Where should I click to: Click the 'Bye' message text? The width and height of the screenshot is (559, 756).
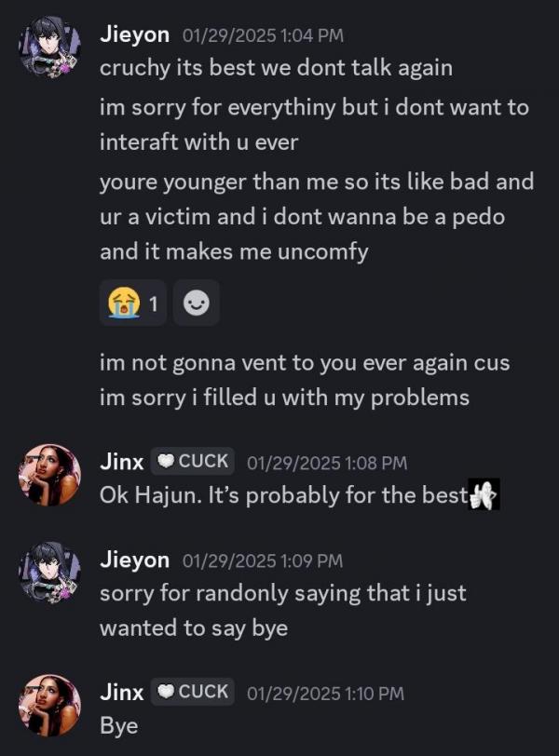[x=118, y=725]
